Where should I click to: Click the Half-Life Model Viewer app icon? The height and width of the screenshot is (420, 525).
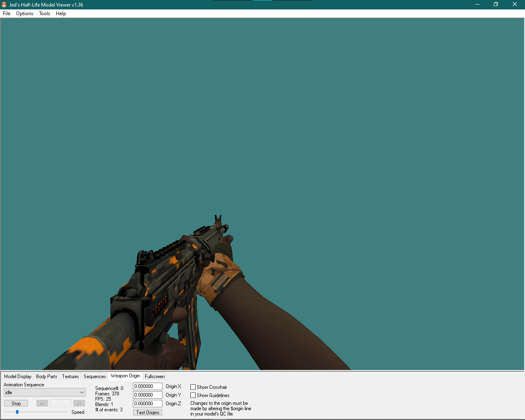4,5
